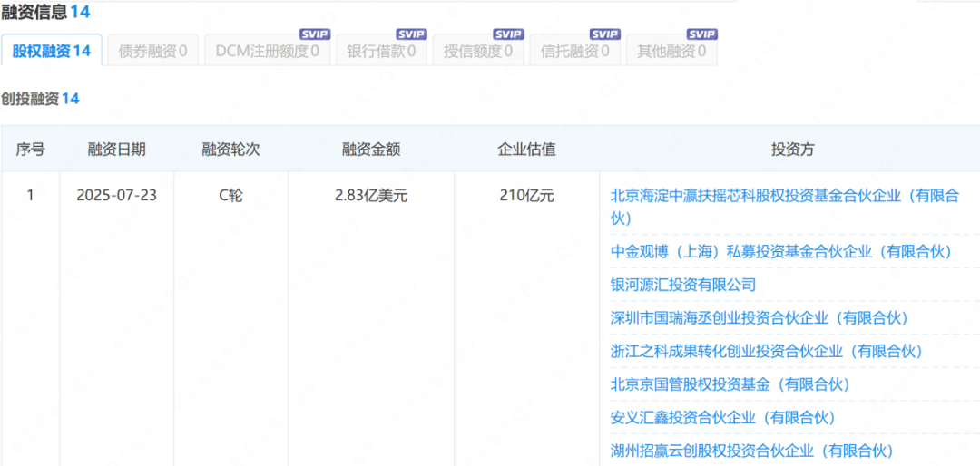Screen dimensions: 980x466
Task: Open 深圳市国瑞海丞创业投资合伙企业 link
Action: click(759, 318)
